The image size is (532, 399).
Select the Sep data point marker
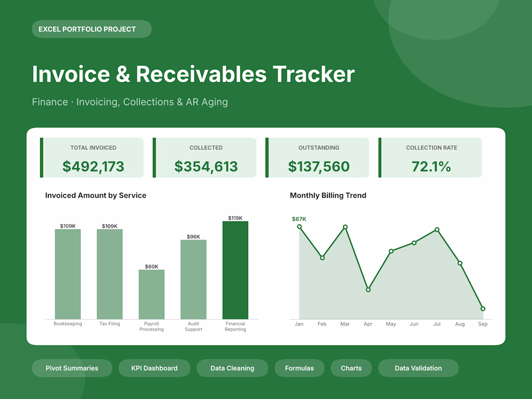click(483, 309)
